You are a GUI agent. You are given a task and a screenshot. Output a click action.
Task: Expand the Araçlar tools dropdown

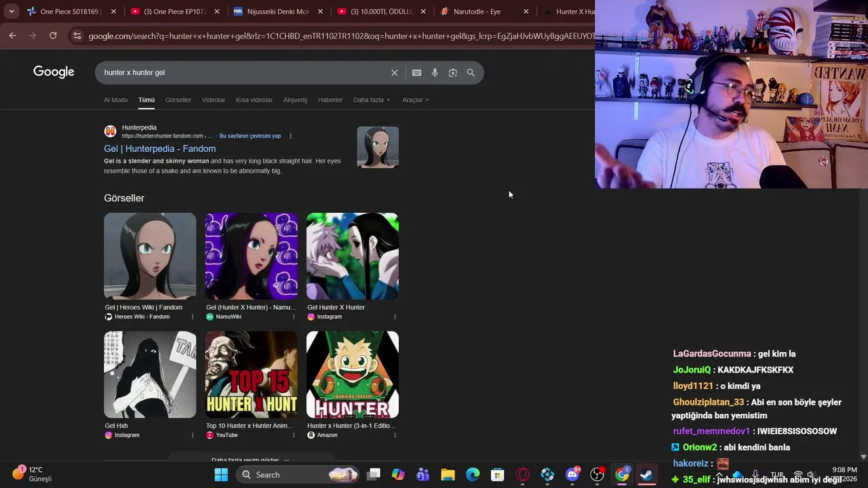(416, 100)
